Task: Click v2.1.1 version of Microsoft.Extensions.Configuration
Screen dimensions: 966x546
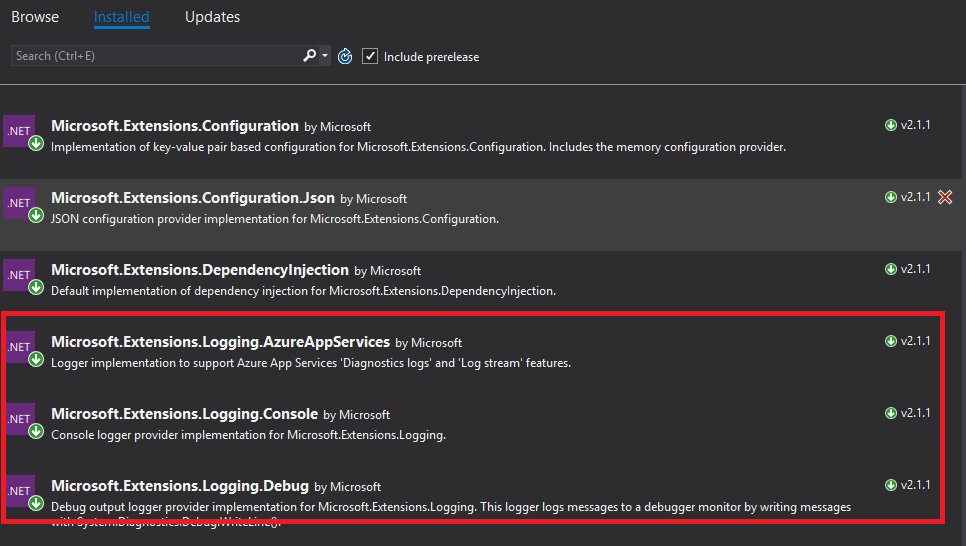Action: 915,125
